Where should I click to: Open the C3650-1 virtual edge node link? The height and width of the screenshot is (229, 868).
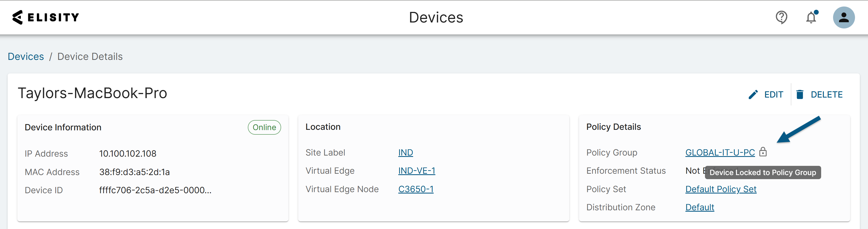416,189
